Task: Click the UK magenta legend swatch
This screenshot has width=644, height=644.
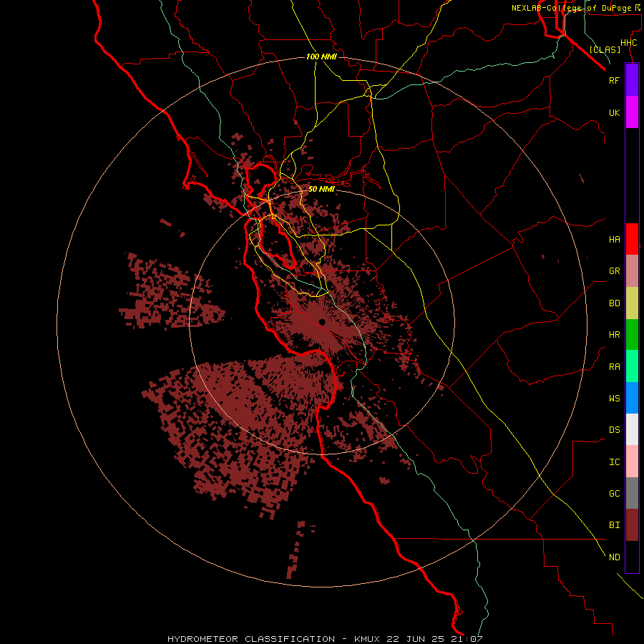Action: click(632, 112)
